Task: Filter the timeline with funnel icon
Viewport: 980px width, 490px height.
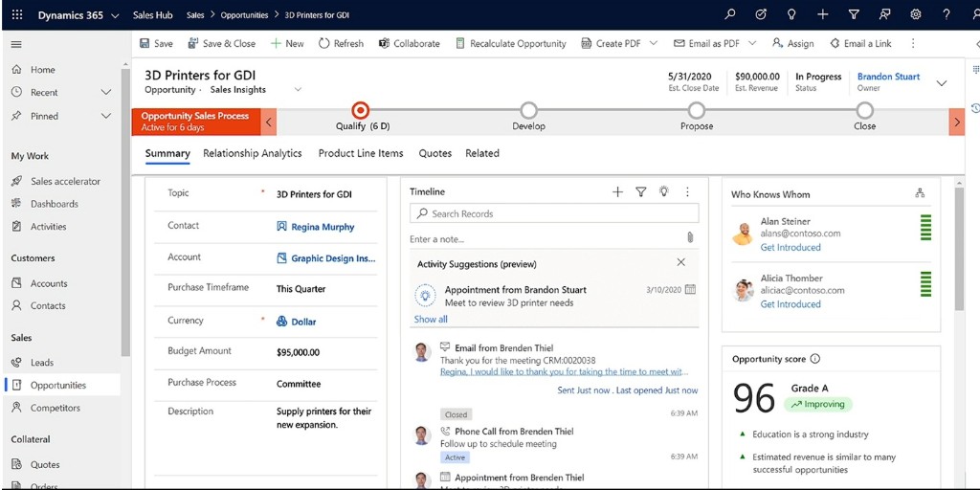Action: pos(640,191)
